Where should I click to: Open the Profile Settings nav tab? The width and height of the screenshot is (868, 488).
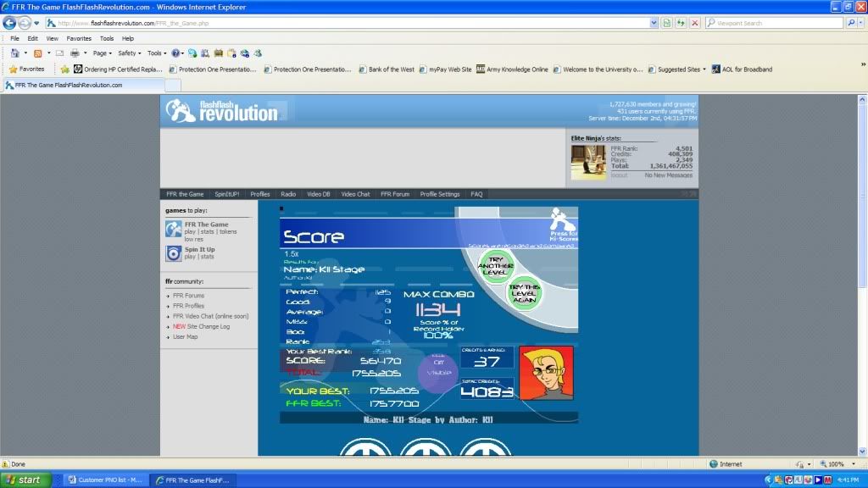pos(439,194)
